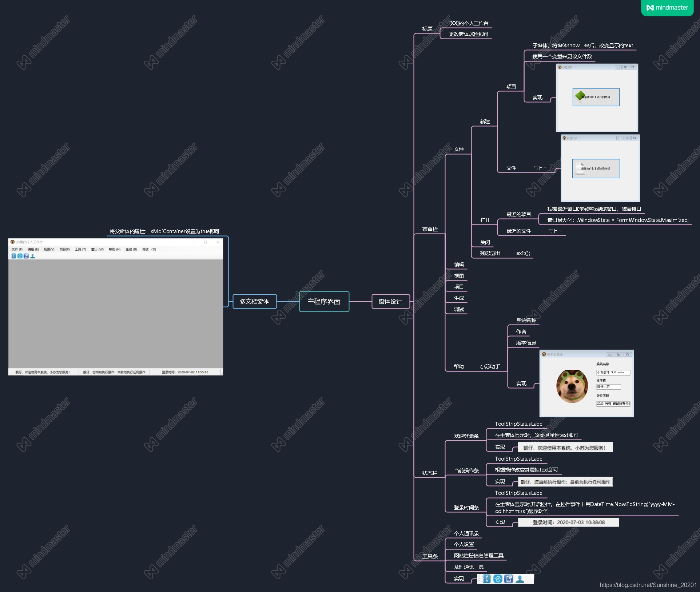Click the mindmaster logo badge
The image size is (700, 592).
[667, 8]
